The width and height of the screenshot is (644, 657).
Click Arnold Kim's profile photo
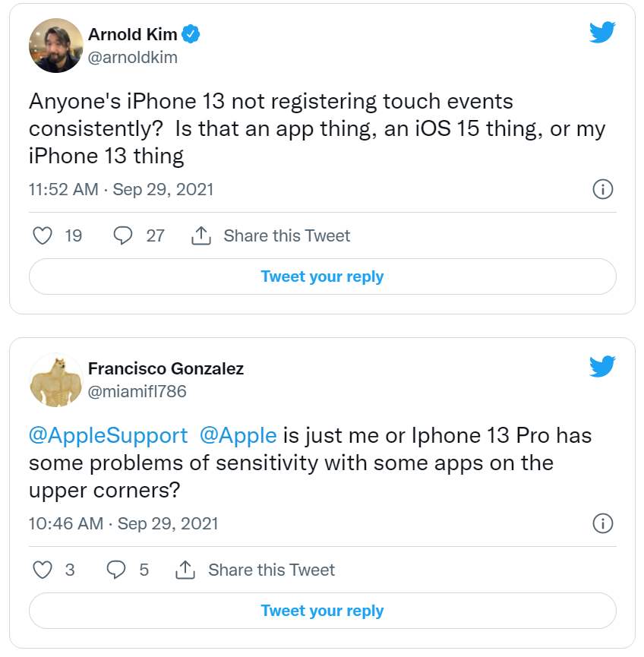pyautogui.click(x=55, y=46)
